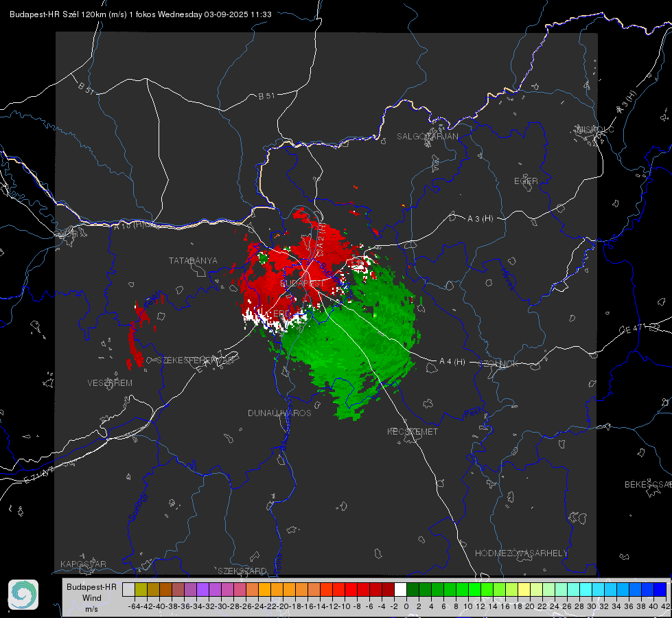Click the Pest county label

click(x=473, y=413)
